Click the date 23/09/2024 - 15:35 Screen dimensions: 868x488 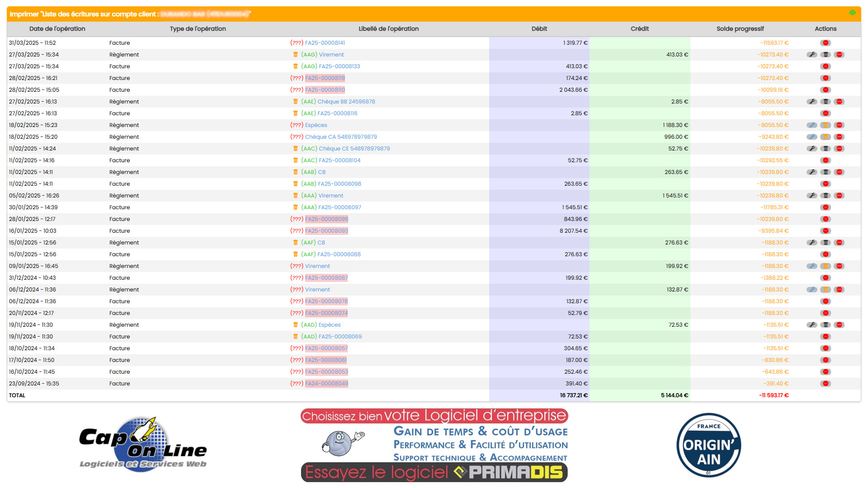tap(34, 384)
